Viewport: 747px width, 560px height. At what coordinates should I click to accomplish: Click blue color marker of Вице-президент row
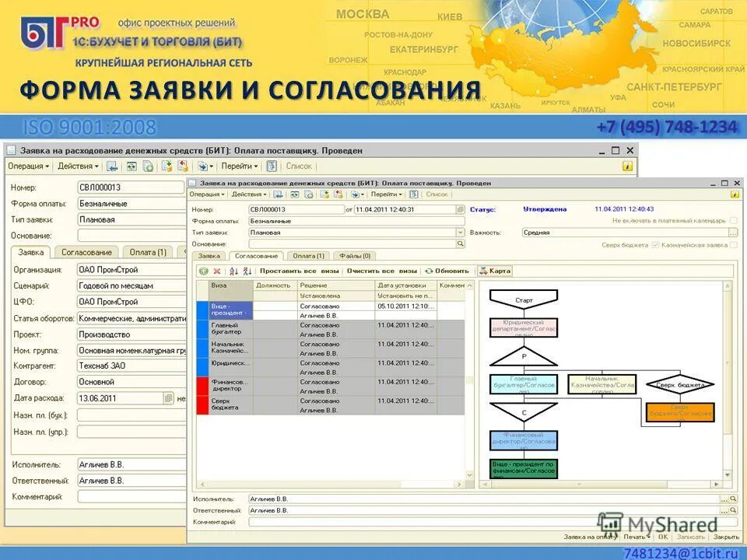point(203,310)
